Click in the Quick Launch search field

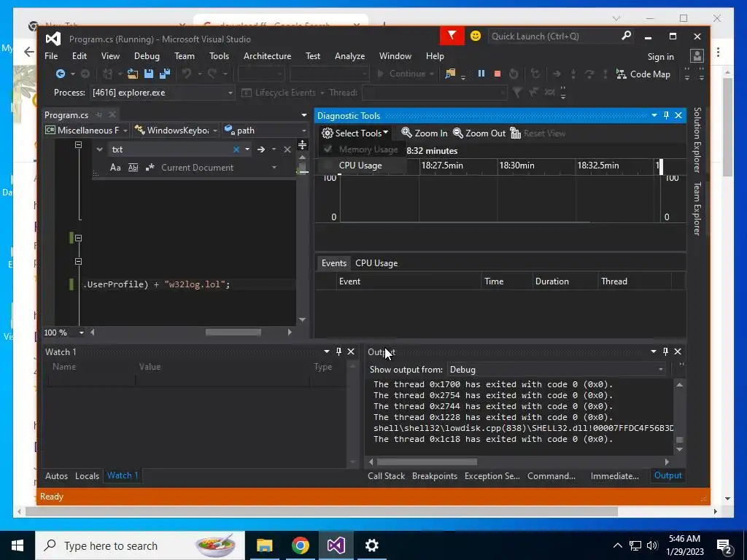pos(554,36)
